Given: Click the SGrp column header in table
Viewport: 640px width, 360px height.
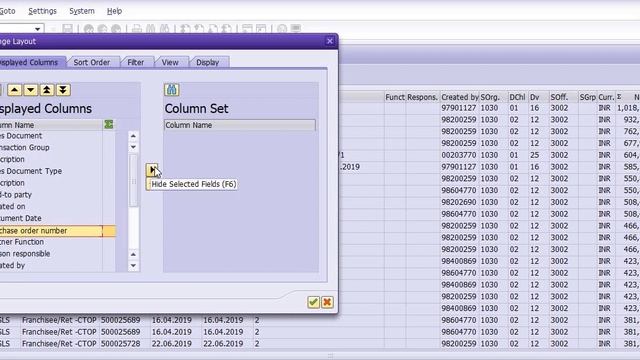Looking at the screenshot, I should pos(588,97).
